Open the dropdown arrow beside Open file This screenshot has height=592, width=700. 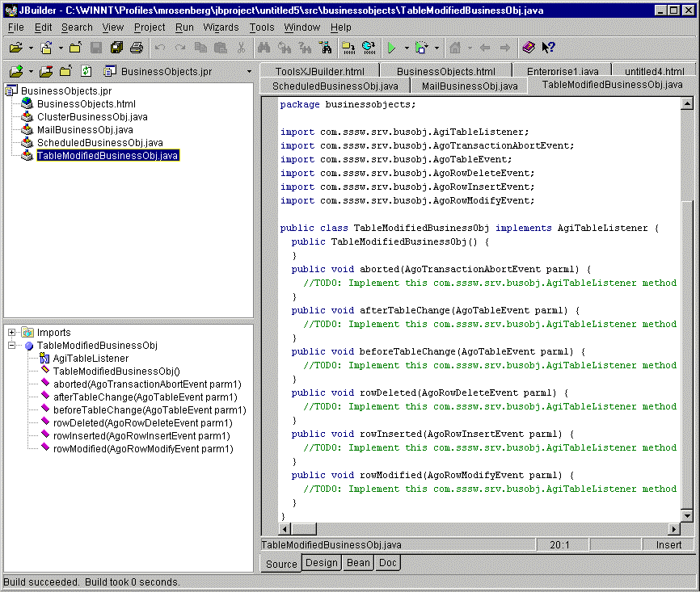pyautogui.click(x=31, y=48)
